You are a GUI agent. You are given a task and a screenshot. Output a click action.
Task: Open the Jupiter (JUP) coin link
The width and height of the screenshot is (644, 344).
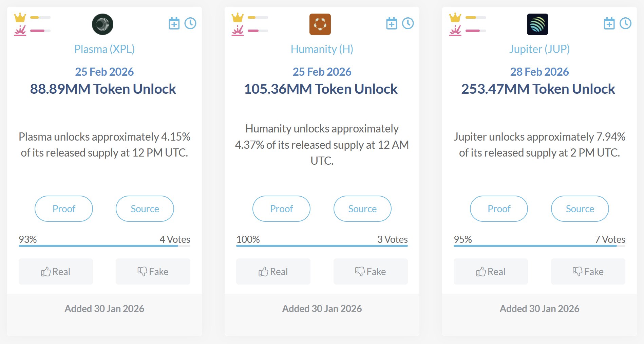point(539,49)
